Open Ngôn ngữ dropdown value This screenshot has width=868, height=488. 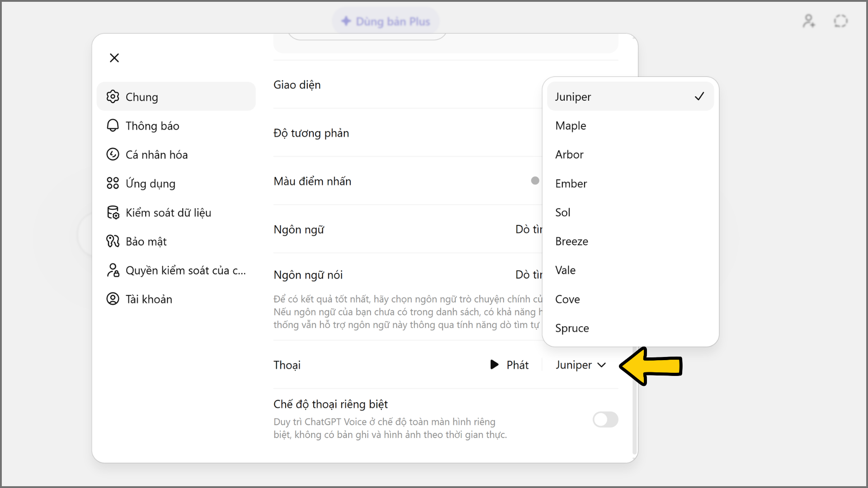(529, 230)
